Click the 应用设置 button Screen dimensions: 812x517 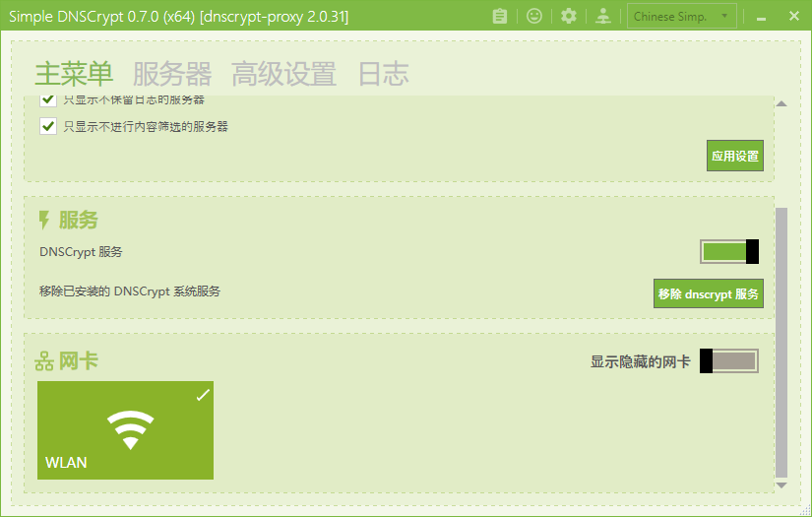point(735,156)
